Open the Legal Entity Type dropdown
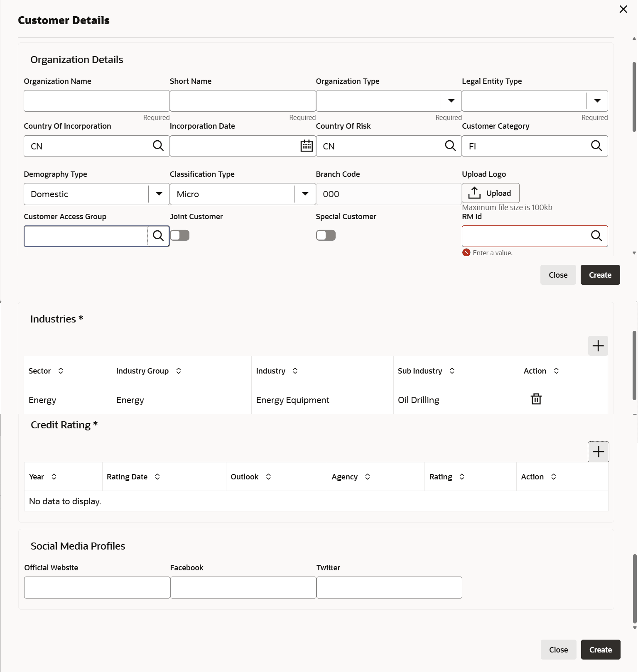Screen dimensions: 638x672 pos(597,101)
